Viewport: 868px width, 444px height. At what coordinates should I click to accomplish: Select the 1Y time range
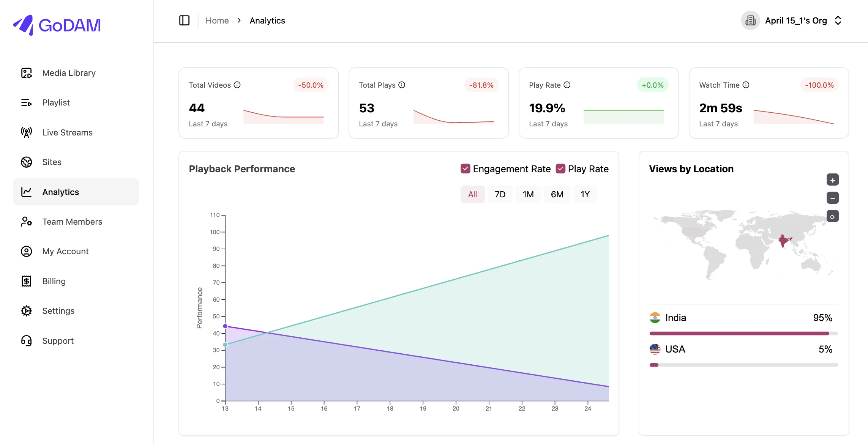point(585,195)
